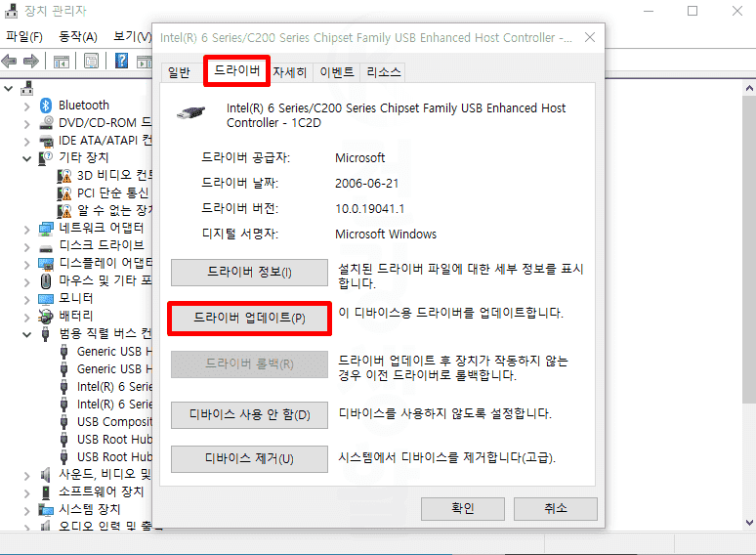Click the properties sheet toolbar icon
The image size is (756, 555).
pyautogui.click(x=91, y=62)
